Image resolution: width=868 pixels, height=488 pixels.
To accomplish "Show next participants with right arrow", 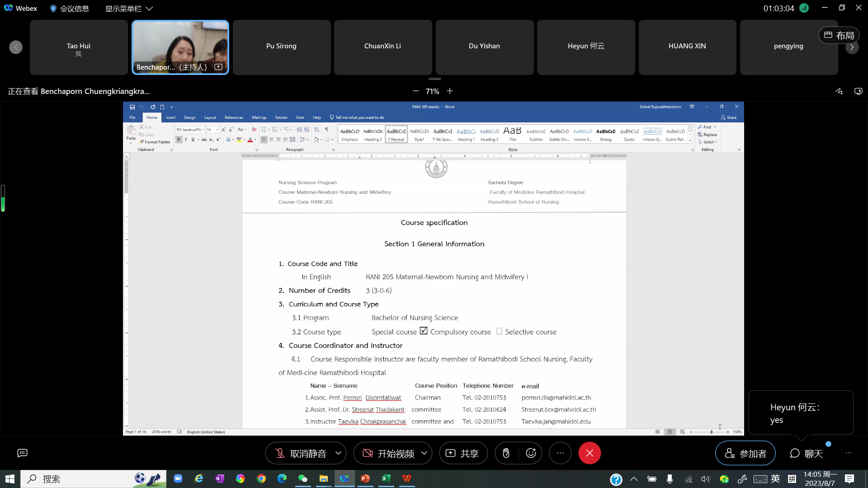I will 852,47.
